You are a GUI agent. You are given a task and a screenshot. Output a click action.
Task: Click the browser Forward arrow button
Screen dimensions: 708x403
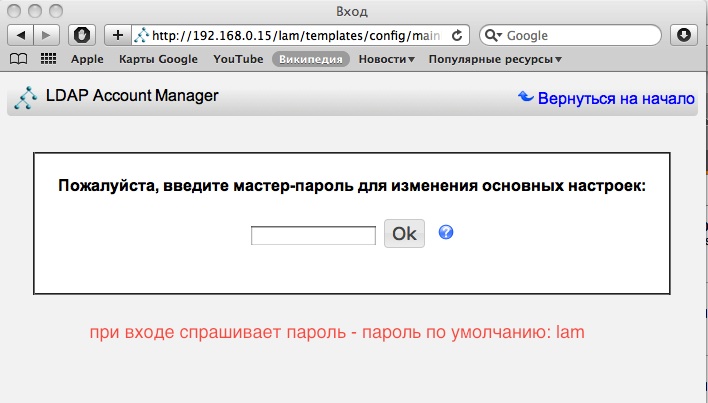click(47, 35)
